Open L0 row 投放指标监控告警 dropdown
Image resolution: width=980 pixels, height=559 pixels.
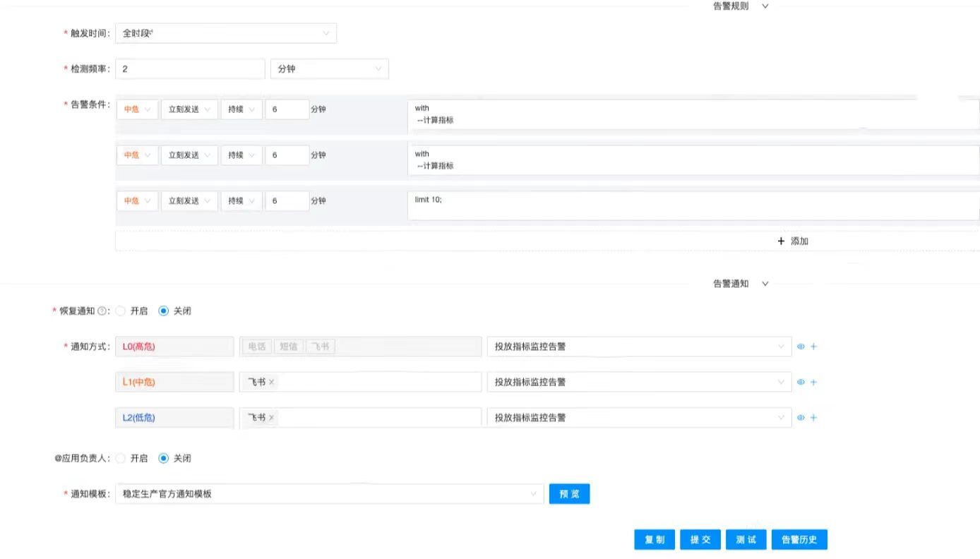coord(640,347)
